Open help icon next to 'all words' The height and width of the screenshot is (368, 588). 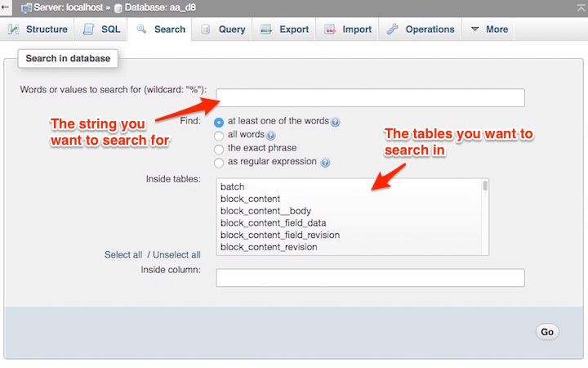pyautogui.click(x=271, y=136)
